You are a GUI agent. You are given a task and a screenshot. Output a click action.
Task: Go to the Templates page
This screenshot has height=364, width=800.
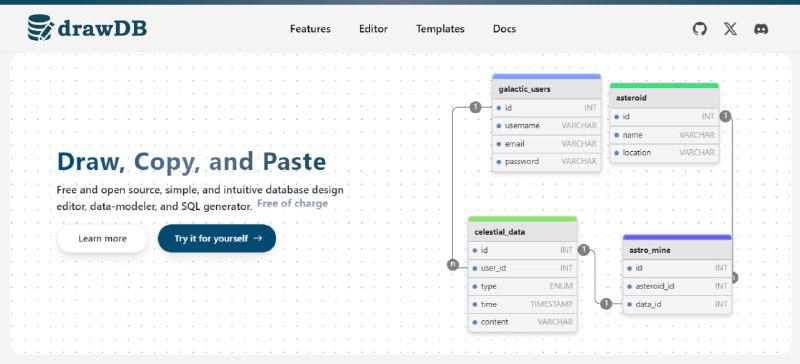point(440,29)
